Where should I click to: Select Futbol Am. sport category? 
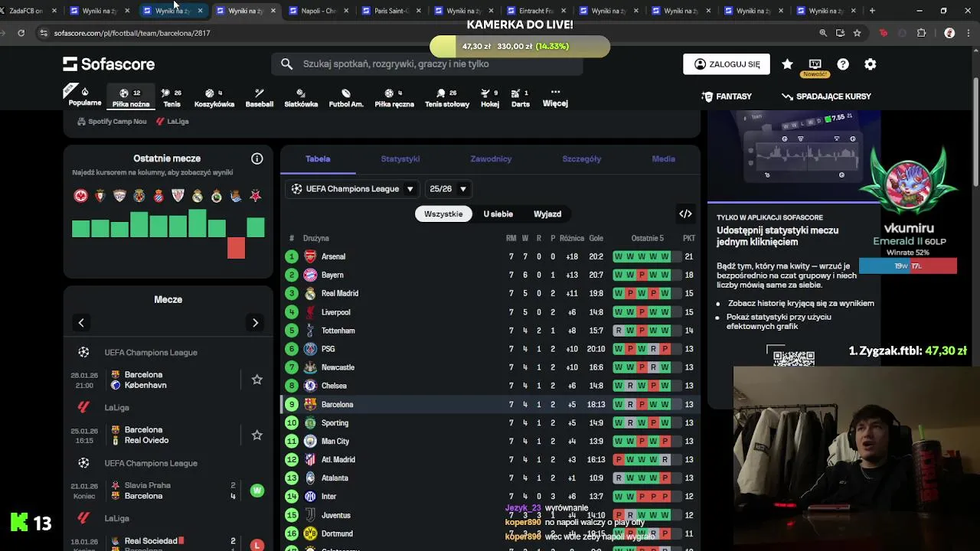(x=346, y=98)
